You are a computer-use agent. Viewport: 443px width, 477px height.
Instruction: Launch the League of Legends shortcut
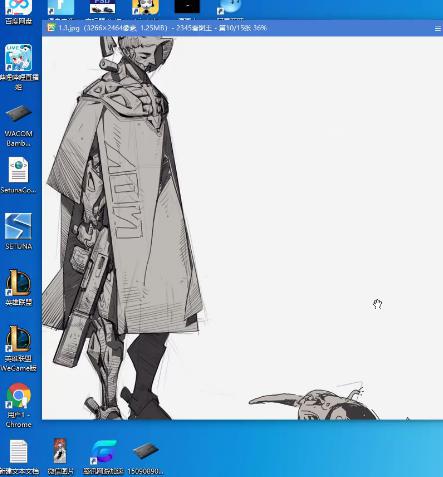[x=19, y=288]
